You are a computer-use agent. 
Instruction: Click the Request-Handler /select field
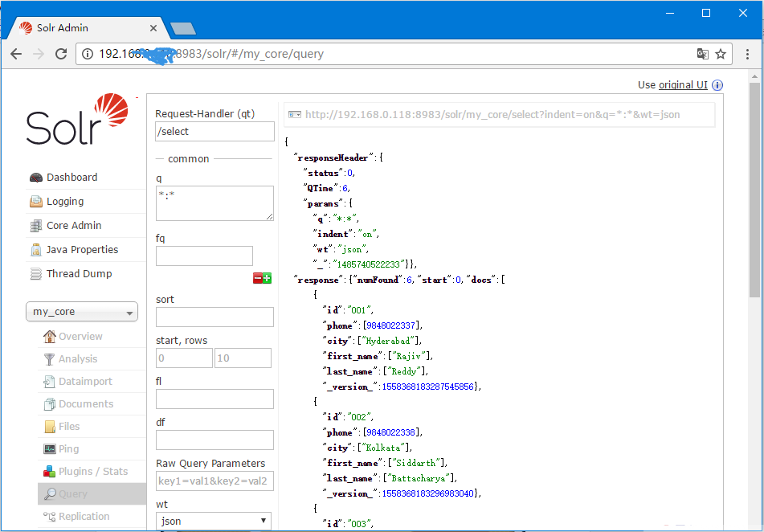(x=214, y=132)
